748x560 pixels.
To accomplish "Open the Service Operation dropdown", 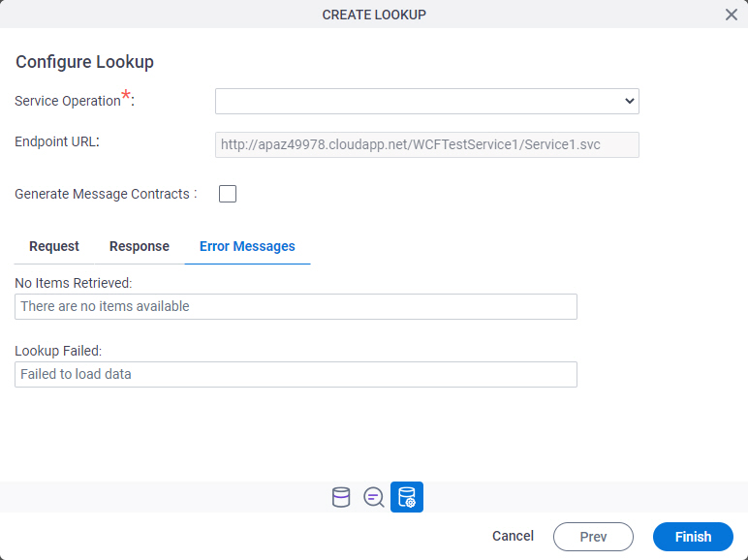I will pyautogui.click(x=427, y=101).
